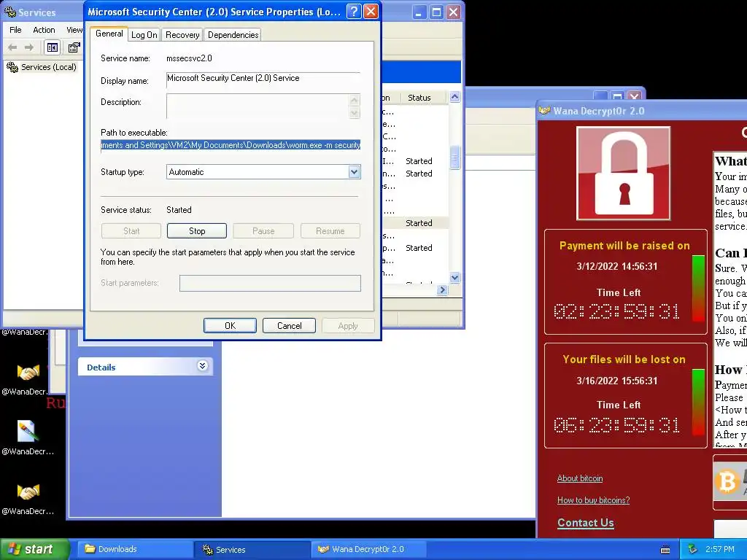The width and height of the screenshot is (747, 560).
Task: Open the View menu in Services
Action: [x=74, y=29]
